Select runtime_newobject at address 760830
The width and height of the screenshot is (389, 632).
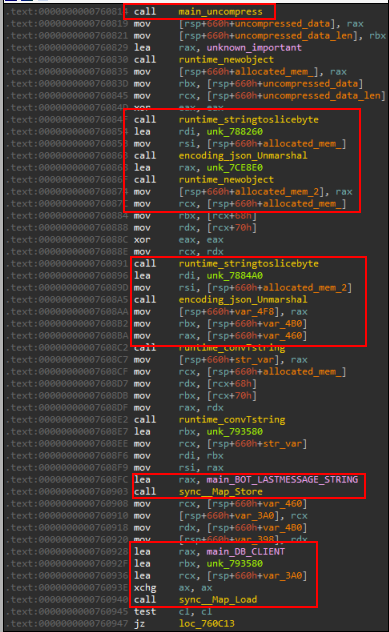coord(226,60)
